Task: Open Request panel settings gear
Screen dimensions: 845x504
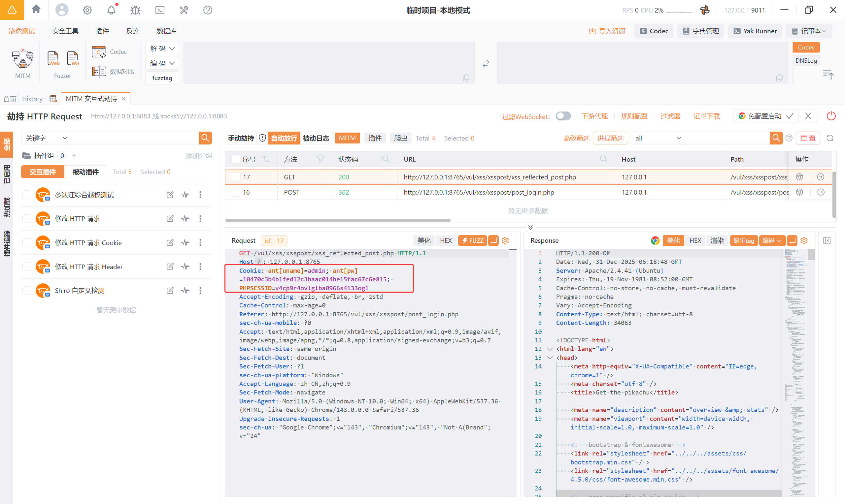Action: pos(505,240)
